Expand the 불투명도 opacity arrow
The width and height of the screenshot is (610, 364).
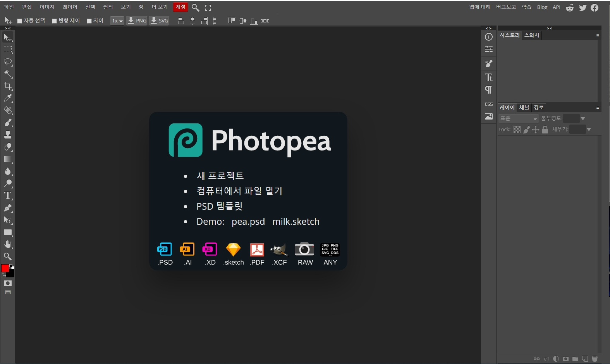pyautogui.click(x=583, y=119)
